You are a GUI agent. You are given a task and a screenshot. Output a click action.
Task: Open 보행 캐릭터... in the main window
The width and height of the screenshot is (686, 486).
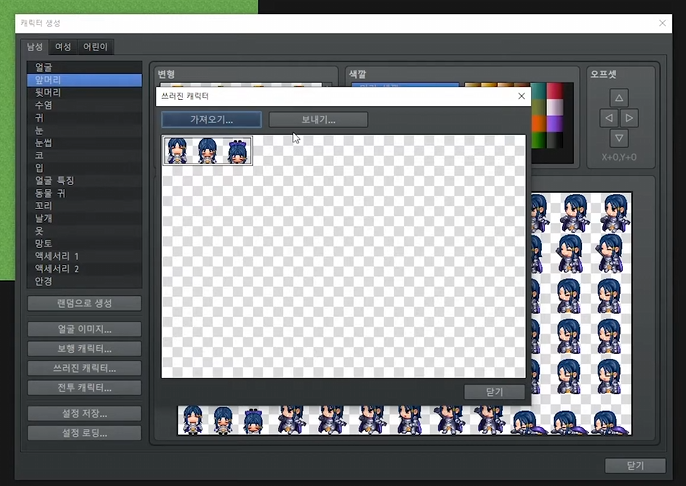84,349
